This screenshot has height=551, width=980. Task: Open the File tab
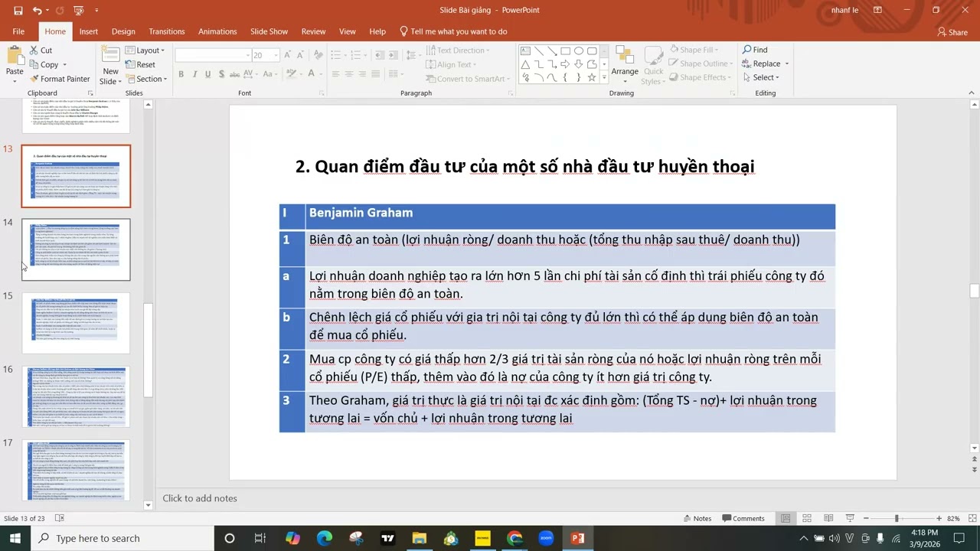pos(18,31)
